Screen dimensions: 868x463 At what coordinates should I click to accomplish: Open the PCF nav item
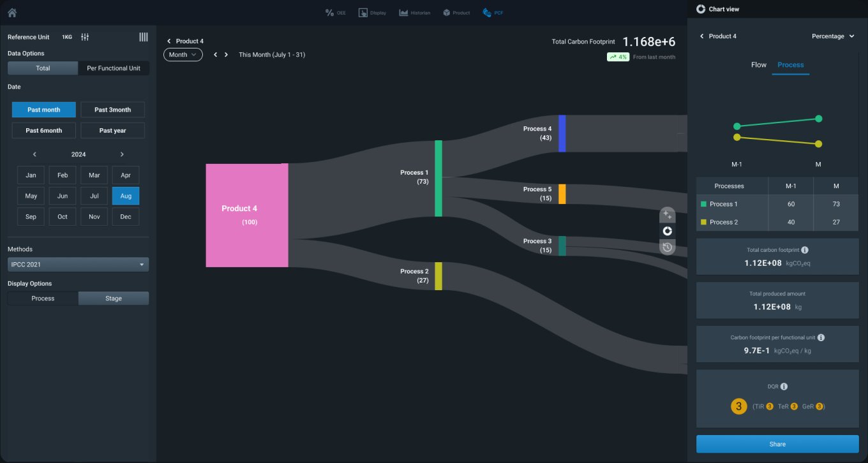[x=493, y=12]
